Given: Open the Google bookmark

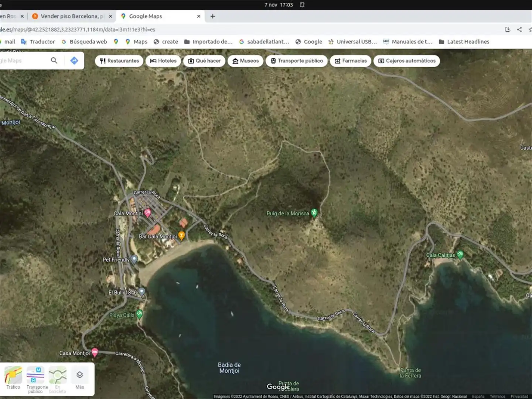Looking at the screenshot, I should (309, 42).
